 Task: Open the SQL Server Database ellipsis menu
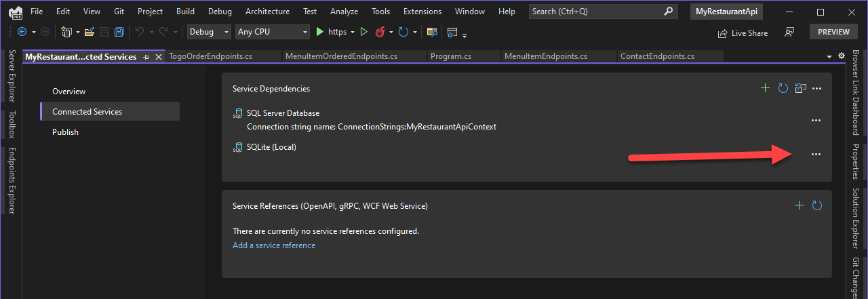[816, 120]
